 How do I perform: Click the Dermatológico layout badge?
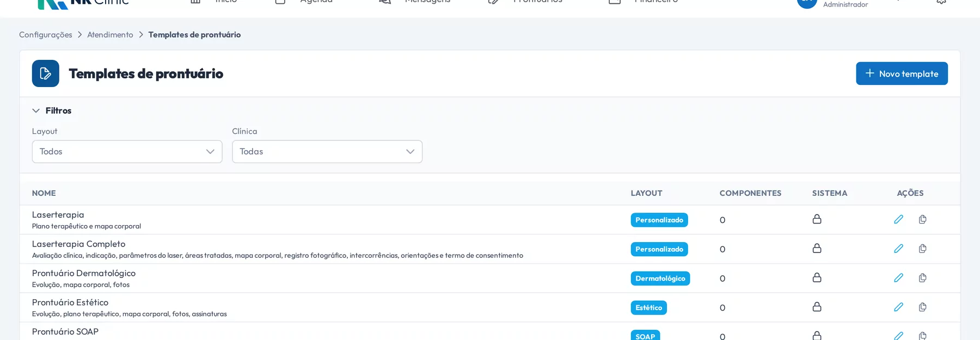click(660, 279)
